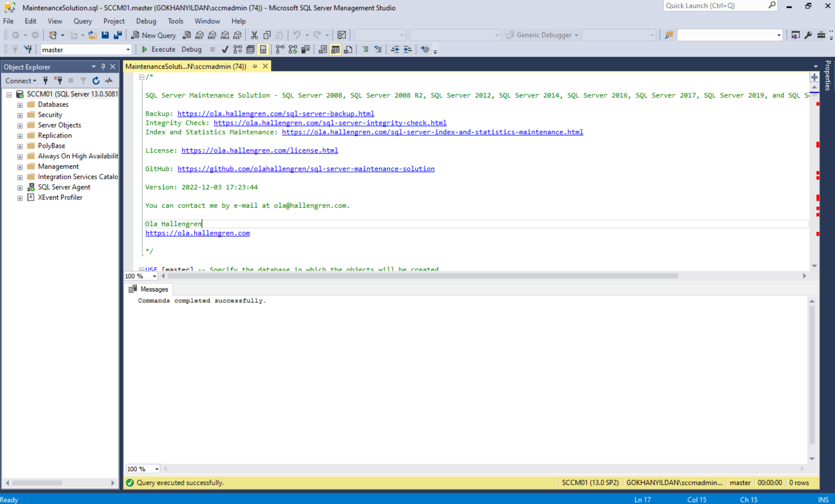Image resolution: width=835 pixels, height=504 pixels.
Task: Click the Query Options icon
Action: (250, 49)
